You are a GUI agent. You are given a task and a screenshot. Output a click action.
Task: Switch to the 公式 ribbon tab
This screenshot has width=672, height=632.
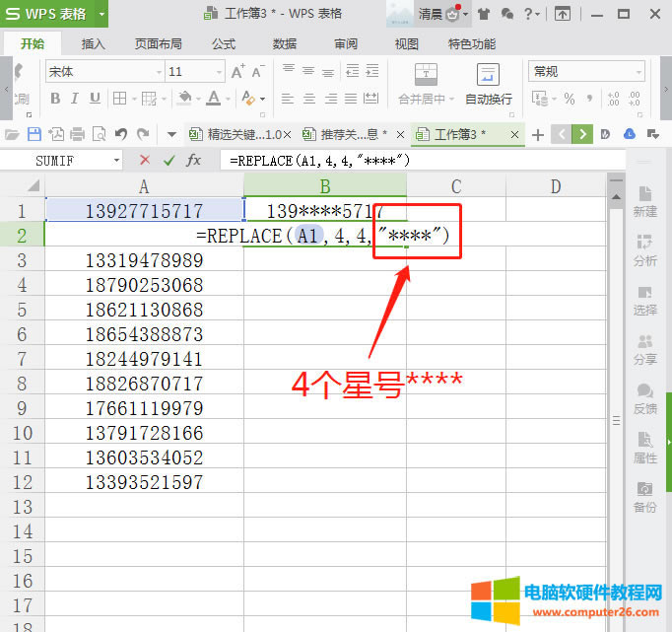pyautogui.click(x=224, y=44)
